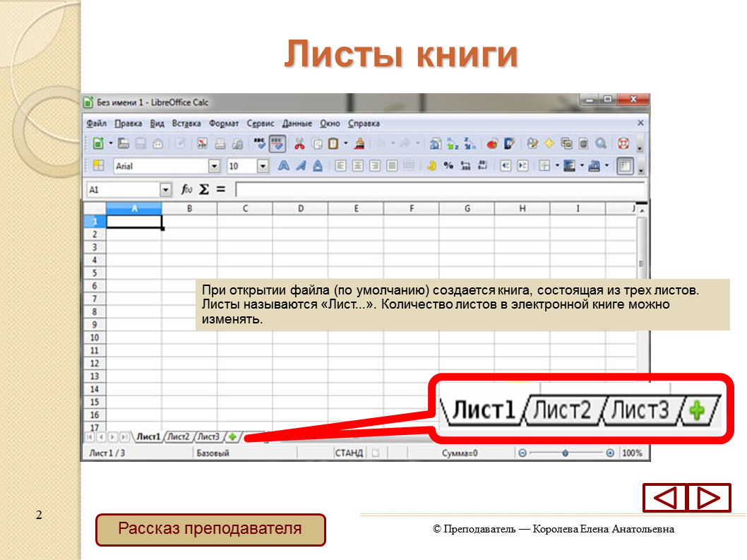Click Increase Indent icon
Viewport: 747px width, 560px height.
tap(522, 166)
